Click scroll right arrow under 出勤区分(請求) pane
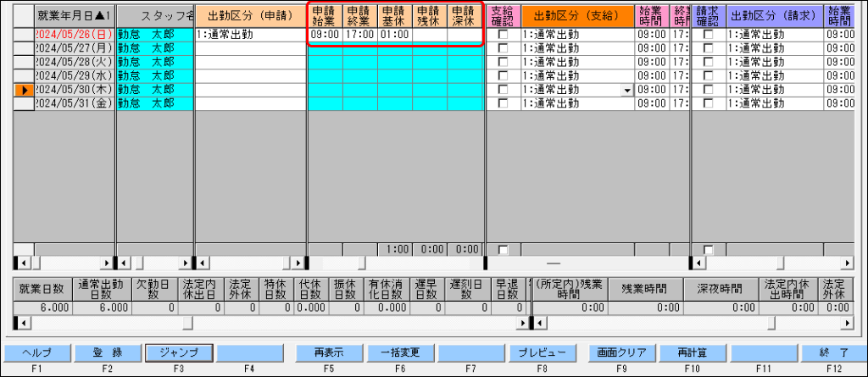This screenshot has height=377, width=868. tap(849, 263)
